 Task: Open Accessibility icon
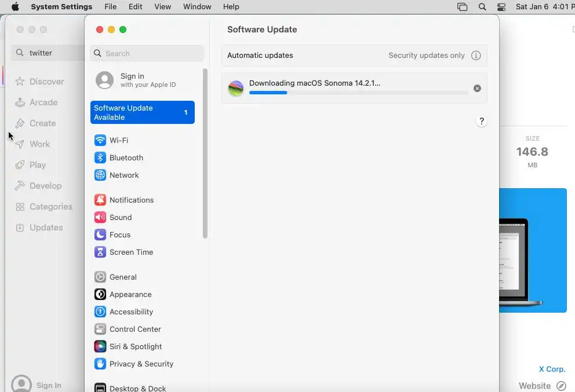[100, 312]
